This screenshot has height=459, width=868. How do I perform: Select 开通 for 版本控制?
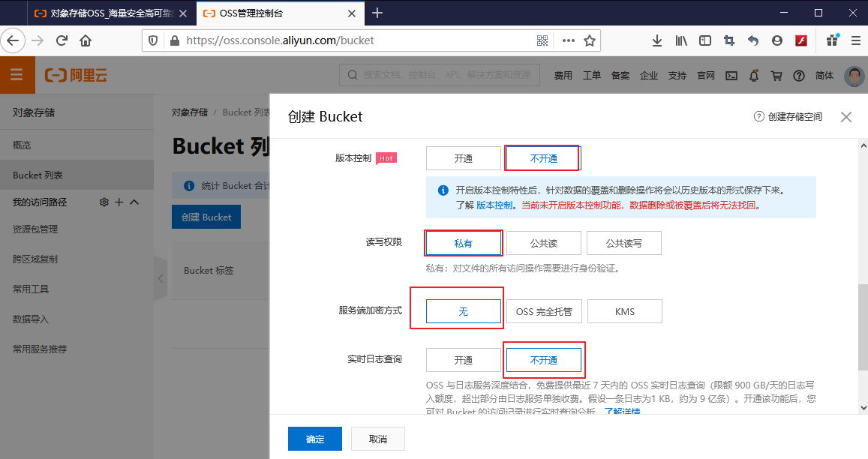point(464,158)
